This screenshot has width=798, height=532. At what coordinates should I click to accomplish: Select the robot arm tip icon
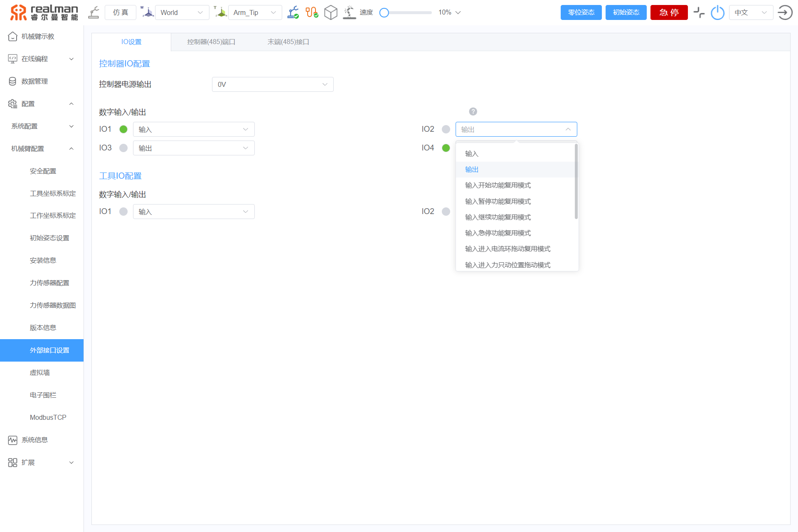220,12
